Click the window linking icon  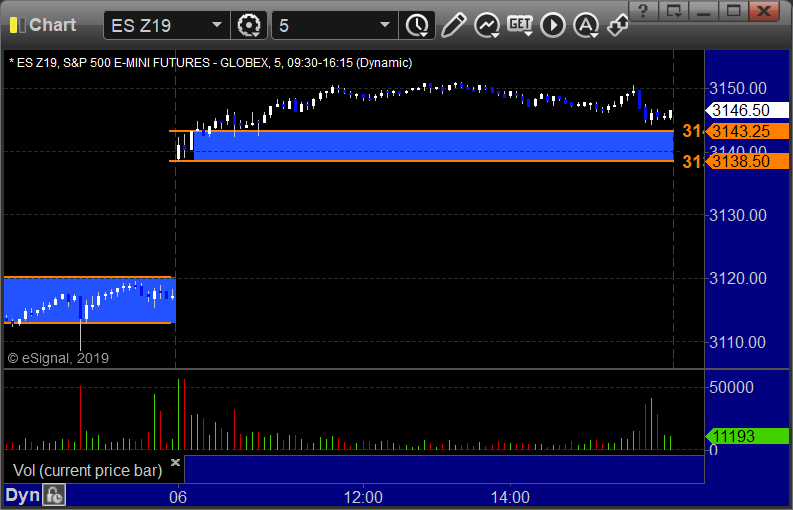click(x=618, y=25)
